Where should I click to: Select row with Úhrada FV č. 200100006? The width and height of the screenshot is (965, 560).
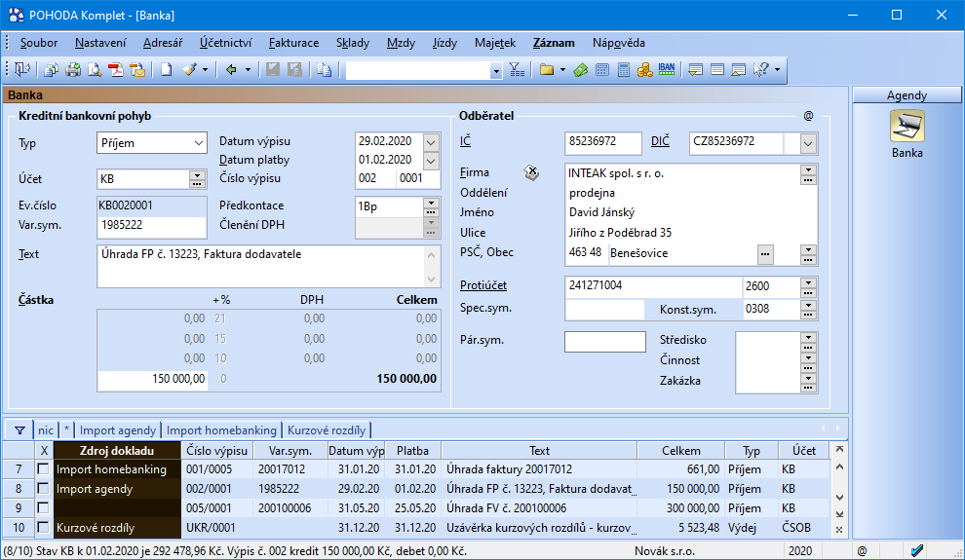point(415,508)
